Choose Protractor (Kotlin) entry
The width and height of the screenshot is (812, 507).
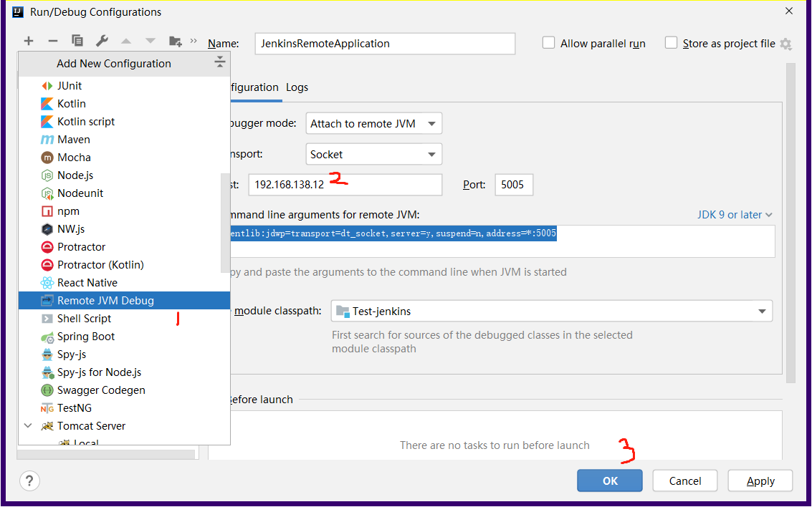pyautogui.click(x=124, y=265)
